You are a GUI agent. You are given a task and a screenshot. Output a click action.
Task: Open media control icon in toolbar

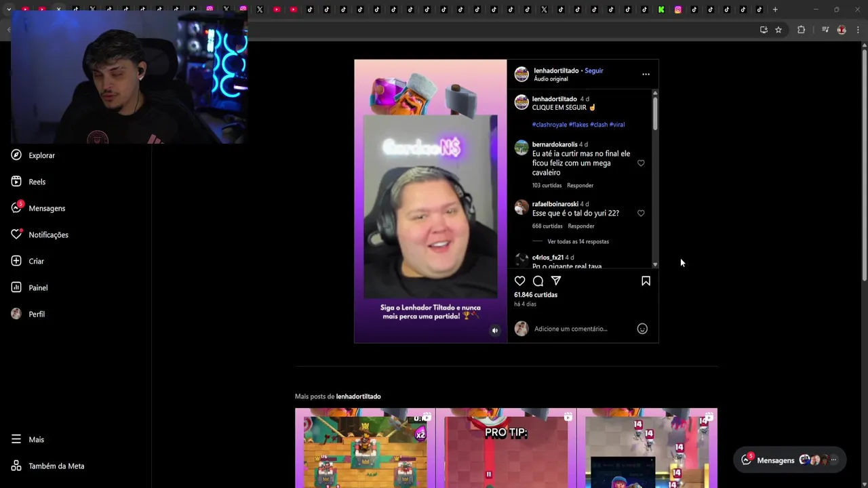pyautogui.click(x=825, y=30)
